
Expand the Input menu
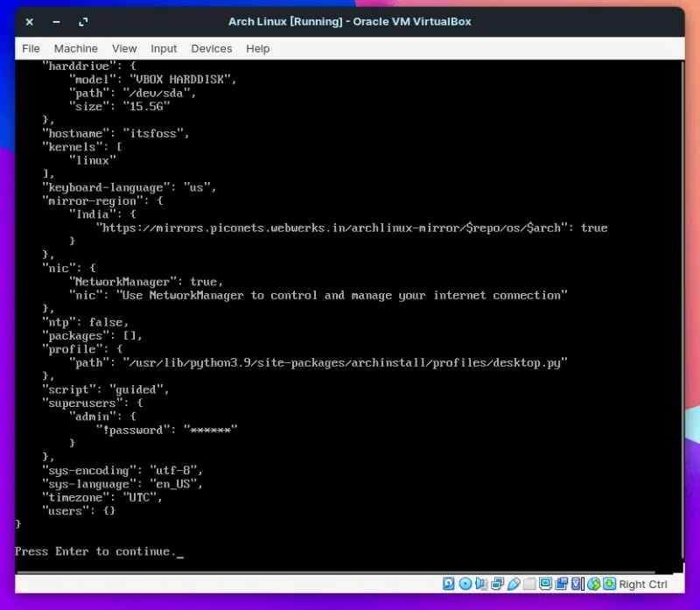[x=164, y=48]
